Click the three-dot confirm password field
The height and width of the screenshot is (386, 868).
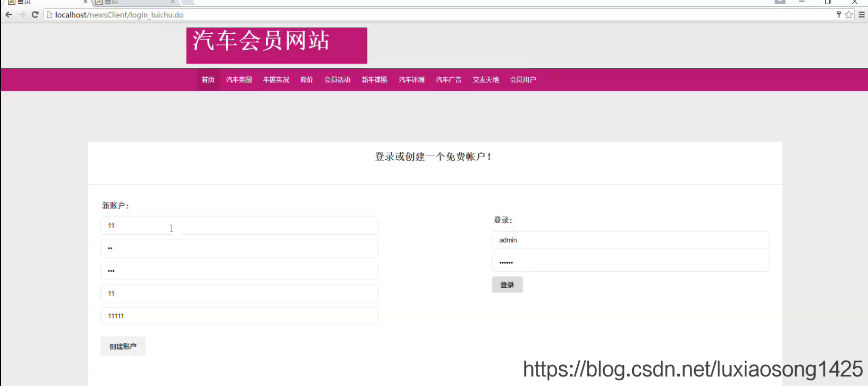(x=239, y=271)
